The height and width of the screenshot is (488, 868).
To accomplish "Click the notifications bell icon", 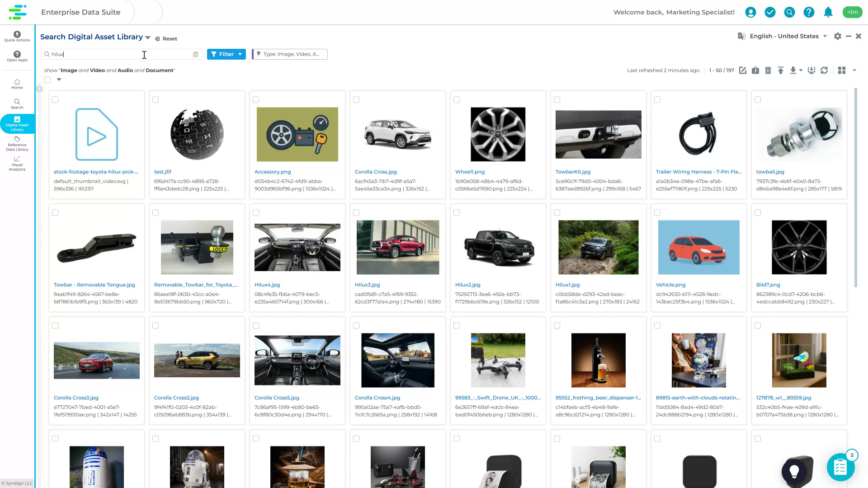I will click(x=828, y=12).
